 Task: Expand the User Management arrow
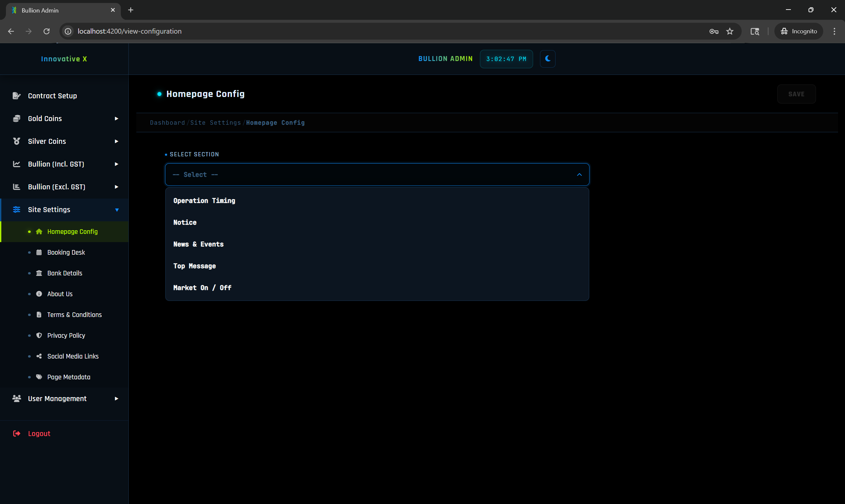[x=116, y=398]
